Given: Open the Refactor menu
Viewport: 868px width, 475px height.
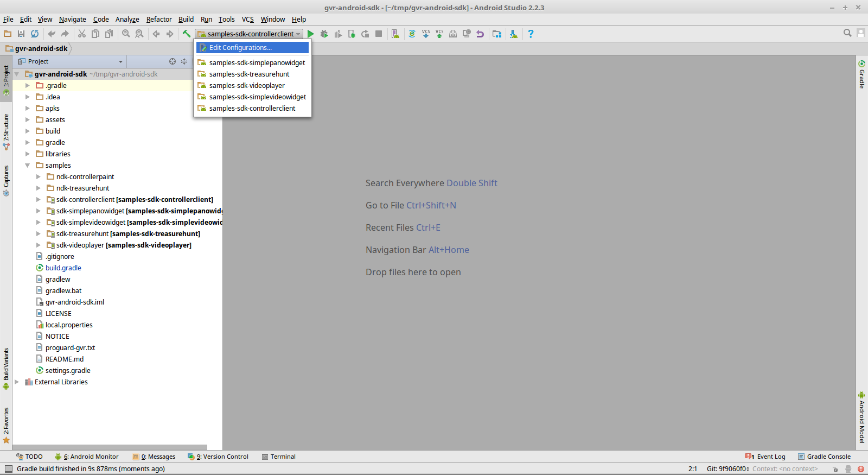Looking at the screenshot, I should [x=159, y=20].
